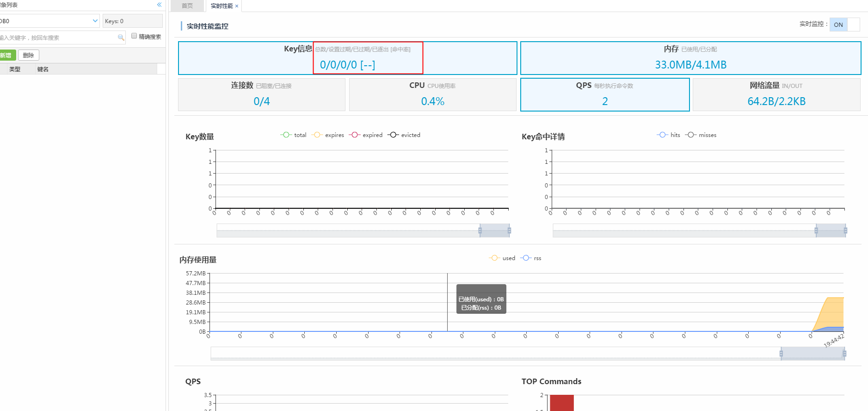Click the search magnifier icon in the key search box
Image resolution: width=868 pixels, height=411 pixels.
pyautogui.click(x=121, y=37)
